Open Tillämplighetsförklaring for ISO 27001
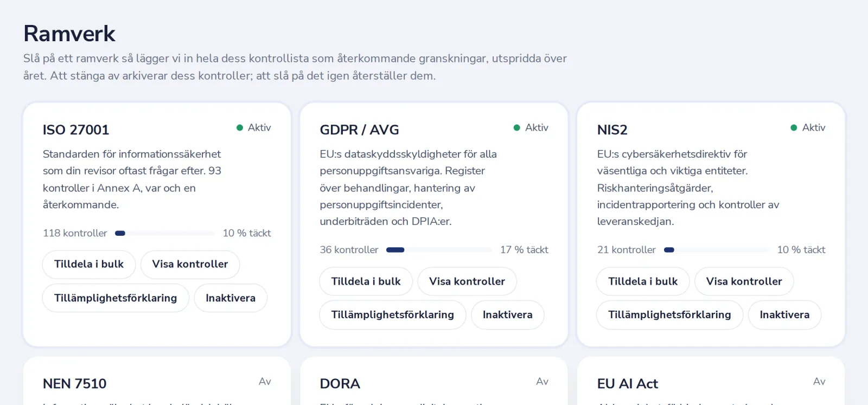The height and width of the screenshot is (405, 868). click(x=116, y=298)
